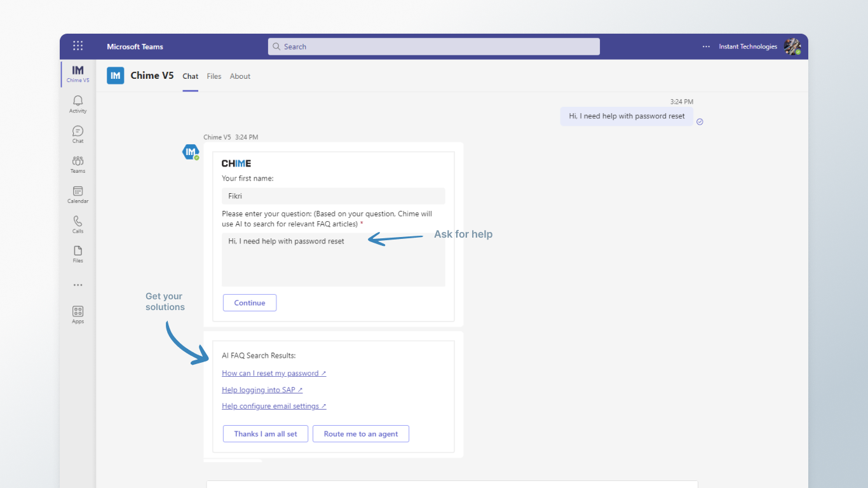The width and height of the screenshot is (868, 488).
Task: Open Chat in the left sidebar
Action: (78, 134)
